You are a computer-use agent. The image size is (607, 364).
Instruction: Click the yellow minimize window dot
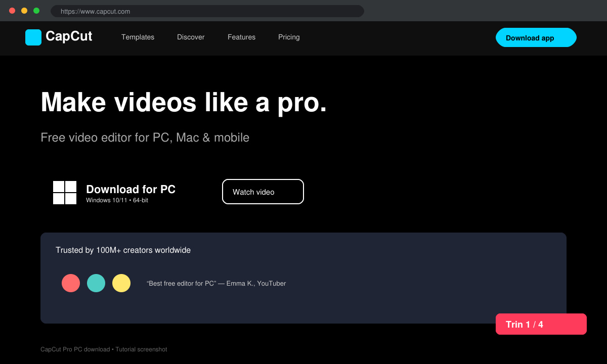point(24,11)
